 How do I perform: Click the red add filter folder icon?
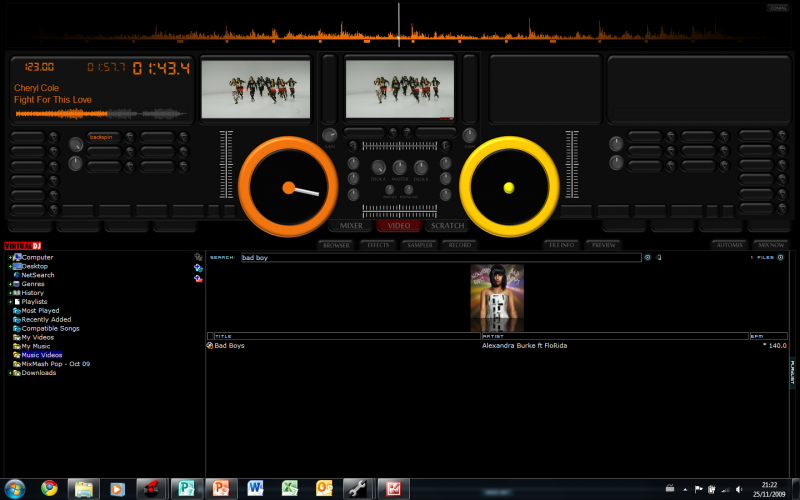[198, 279]
